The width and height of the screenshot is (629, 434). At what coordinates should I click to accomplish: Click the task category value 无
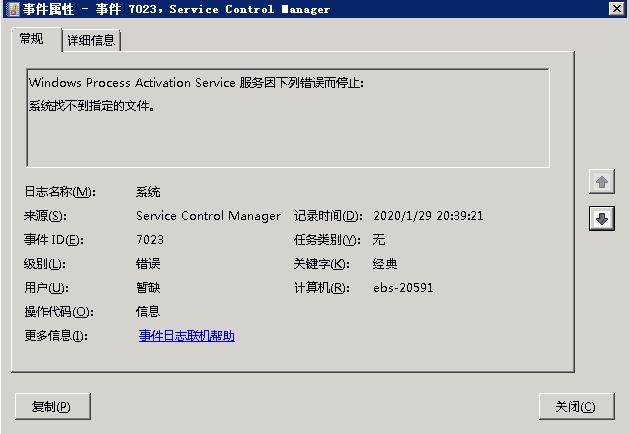tap(379, 240)
